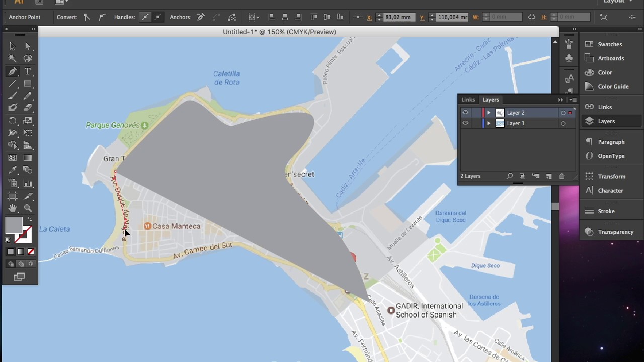Viewport: 644px width, 362px height.
Task: Open the Color Guide panel
Action: (x=609, y=86)
